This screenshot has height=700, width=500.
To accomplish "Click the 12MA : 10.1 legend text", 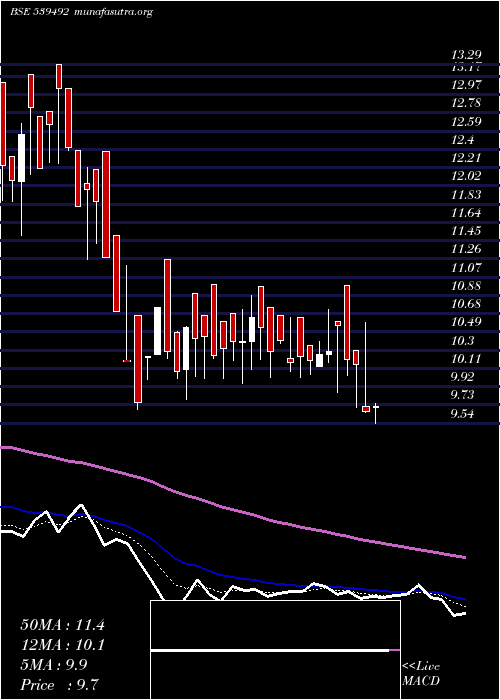I will 62,645.
